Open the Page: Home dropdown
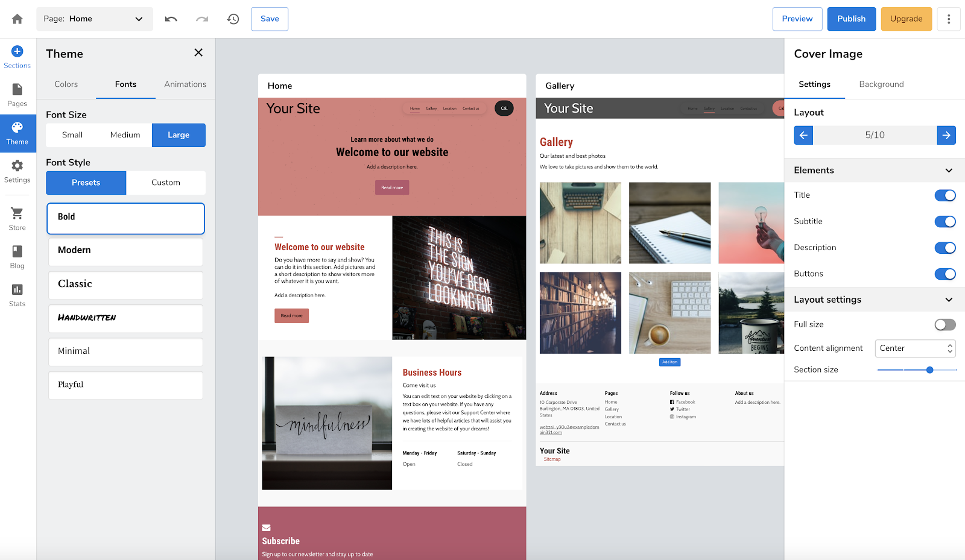The height and width of the screenshot is (560, 965). (x=95, y=19)
